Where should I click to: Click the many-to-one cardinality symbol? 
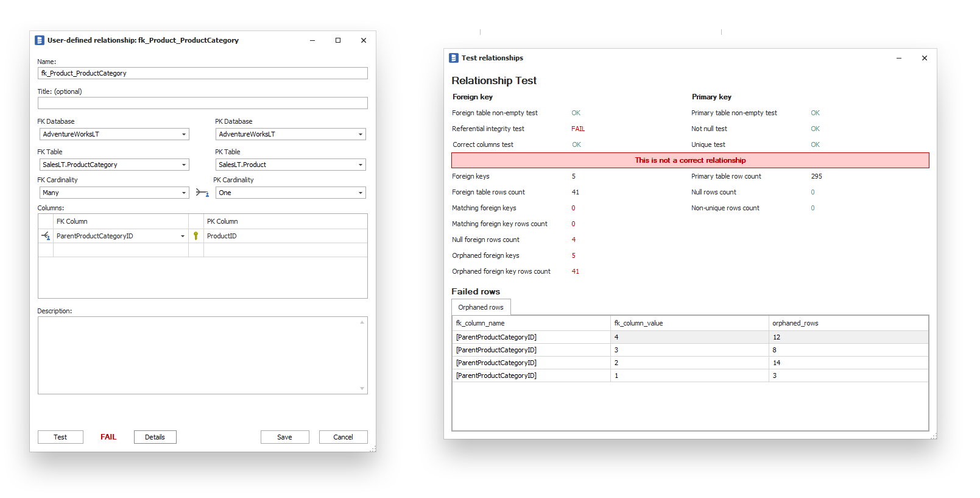(202, 193)
